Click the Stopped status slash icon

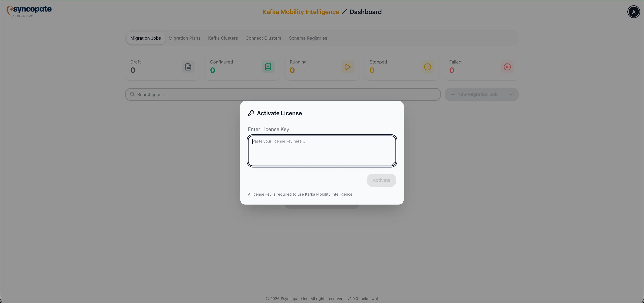click(x=427, y=67)
